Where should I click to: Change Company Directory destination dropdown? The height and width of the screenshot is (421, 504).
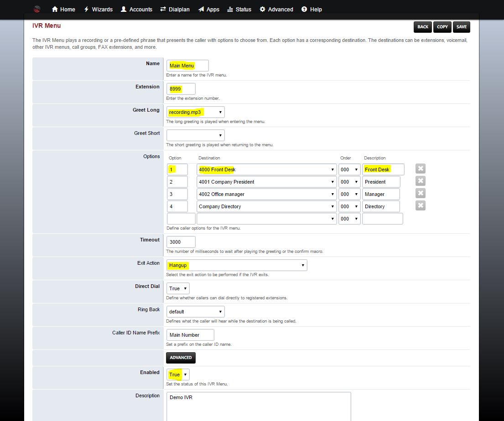266,206
